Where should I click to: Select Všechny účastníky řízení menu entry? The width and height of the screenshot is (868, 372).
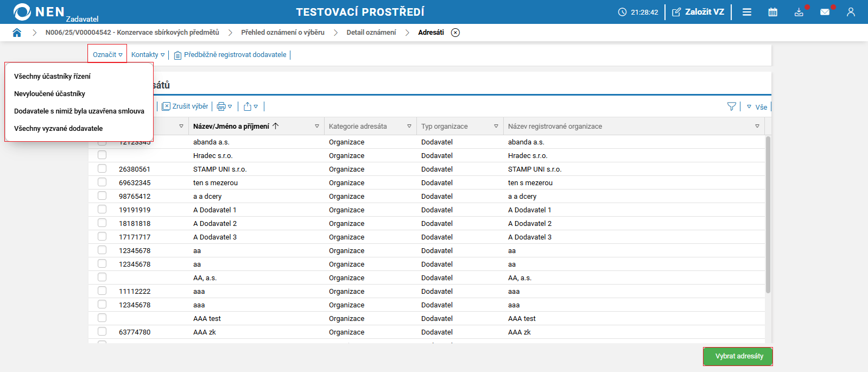pos(52,77)
